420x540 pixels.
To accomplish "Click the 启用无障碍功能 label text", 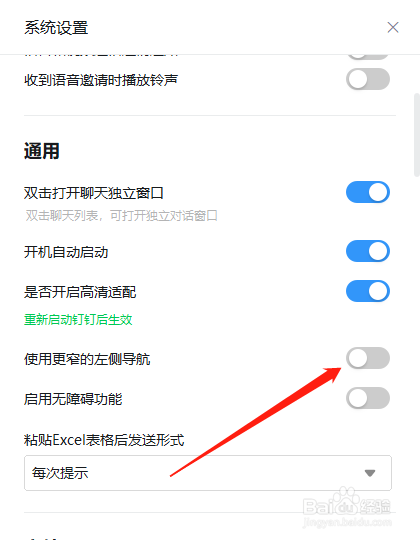I will click(x=73, y=399).
